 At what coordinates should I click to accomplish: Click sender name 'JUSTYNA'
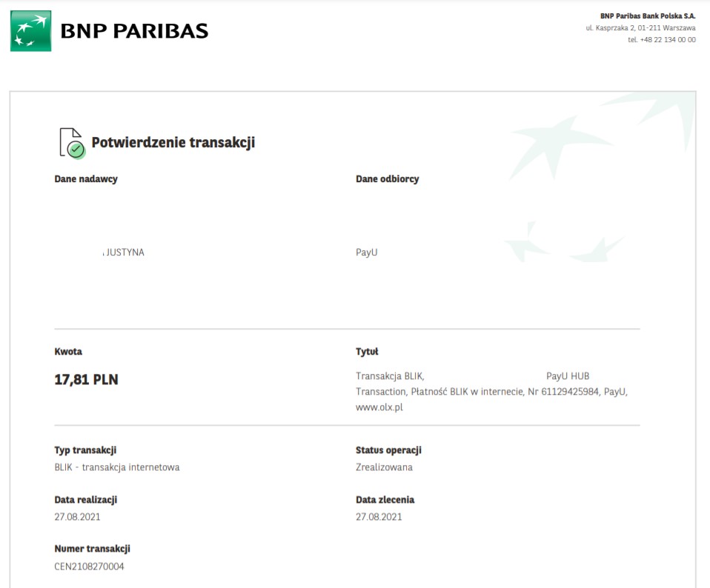pos(125,253)
